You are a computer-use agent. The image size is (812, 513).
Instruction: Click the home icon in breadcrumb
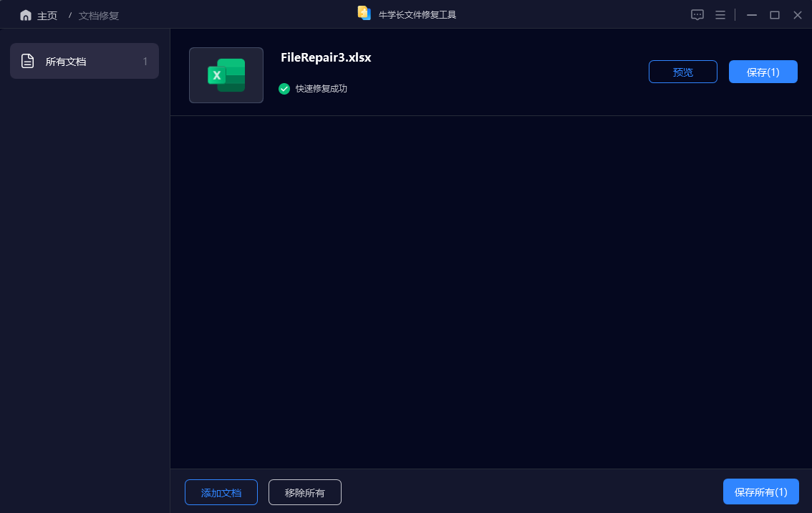click(x=25, y=16)
